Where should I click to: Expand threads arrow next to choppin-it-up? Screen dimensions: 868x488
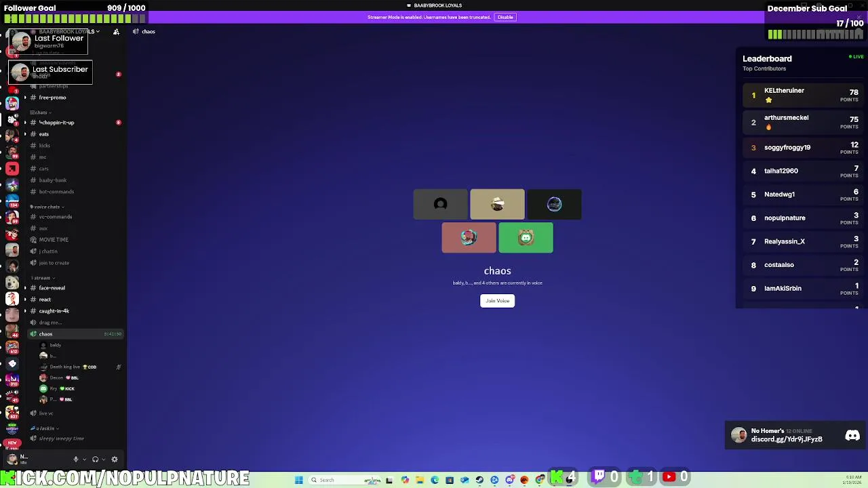pos(25,123)
